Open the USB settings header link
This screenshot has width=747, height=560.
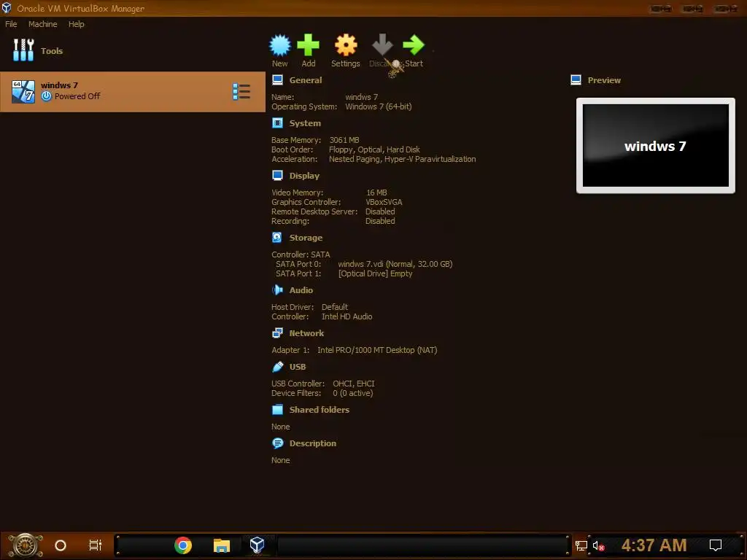pos(298,366)
